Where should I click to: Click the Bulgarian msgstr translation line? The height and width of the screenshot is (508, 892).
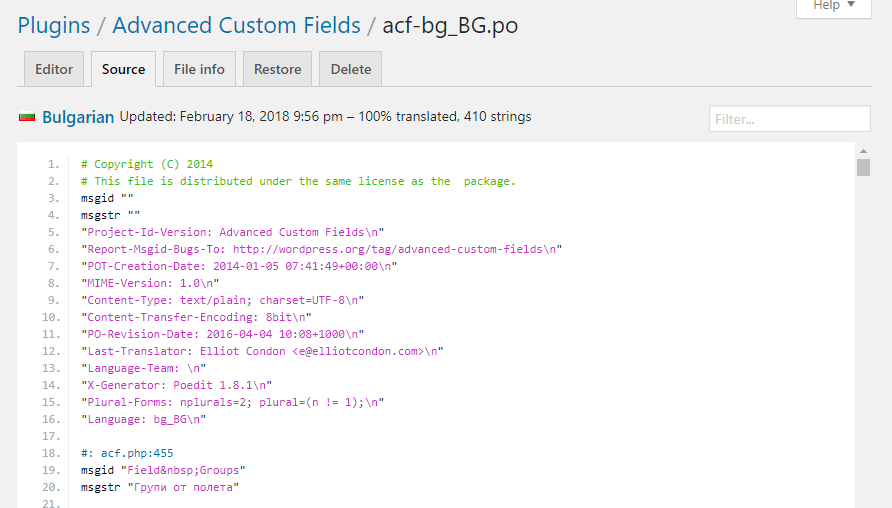160,487
